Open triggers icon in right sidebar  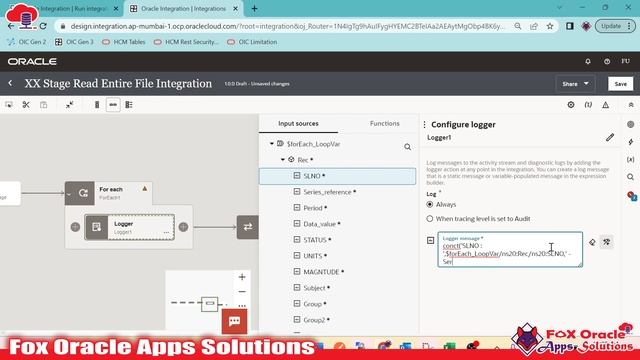click(x=631, y=124)
